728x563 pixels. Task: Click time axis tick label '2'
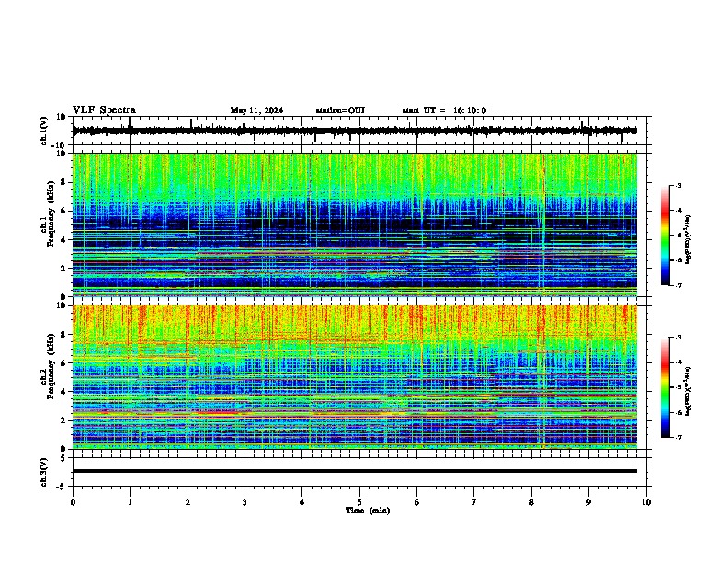tap(188, 502)
